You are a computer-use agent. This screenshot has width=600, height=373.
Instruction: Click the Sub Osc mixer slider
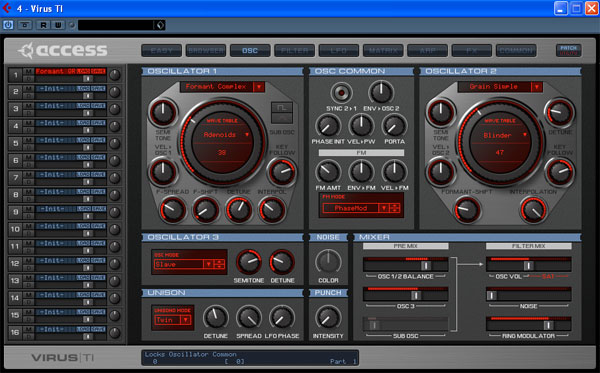[x=406, y=324]
